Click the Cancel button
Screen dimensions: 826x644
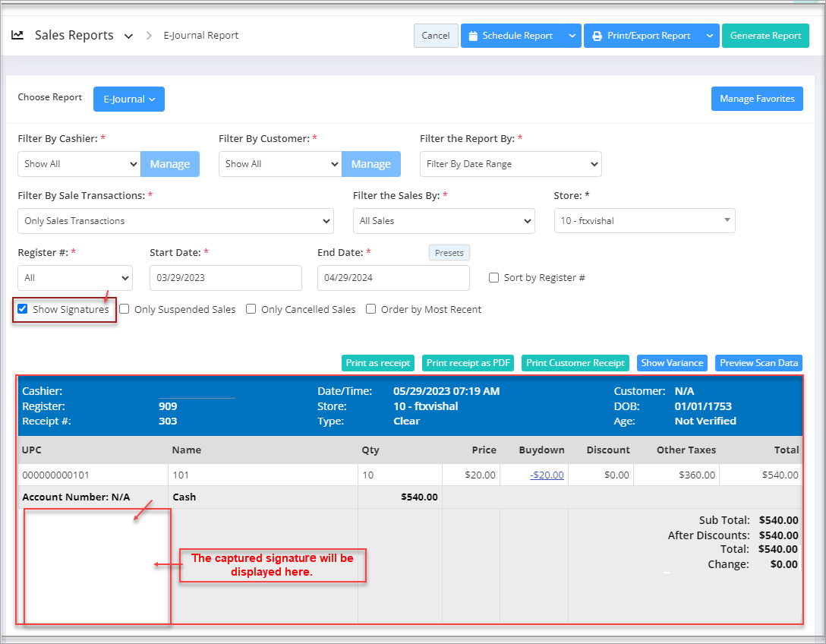tap(437, 36)
